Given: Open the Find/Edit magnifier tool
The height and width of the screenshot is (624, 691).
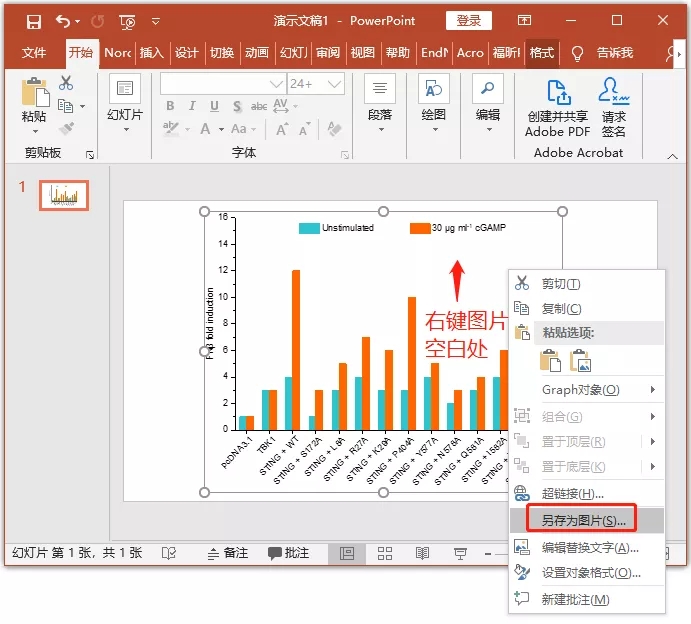Looking at the screenshot, I should tap(487, 90).
